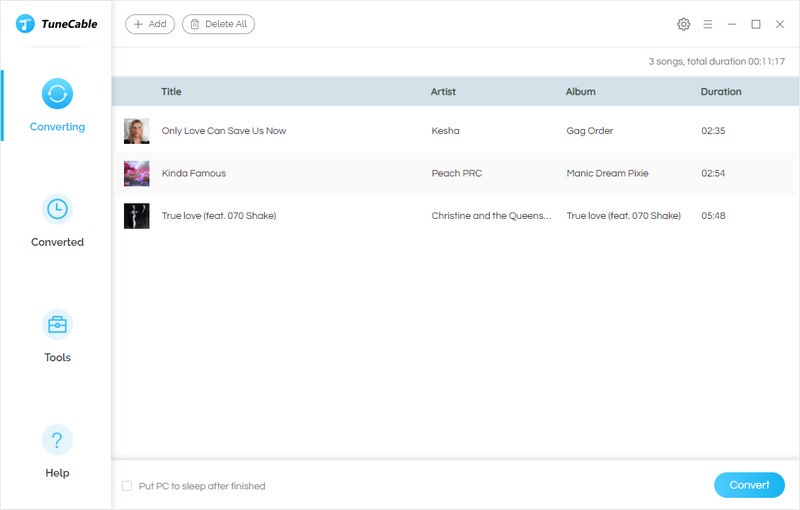Select the Help tab label
Viewport: 800px width, 510px height.
click(x=57, y=473)
